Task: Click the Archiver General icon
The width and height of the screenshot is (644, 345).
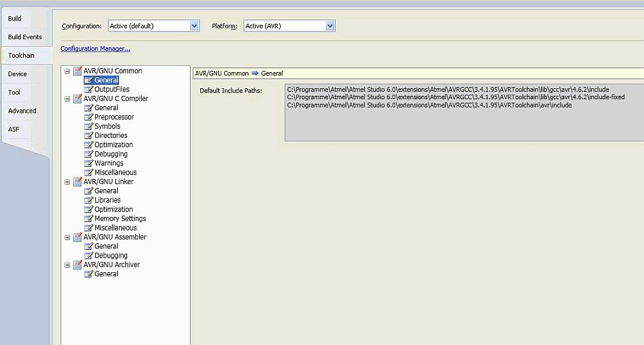Action: click(88, 274)
